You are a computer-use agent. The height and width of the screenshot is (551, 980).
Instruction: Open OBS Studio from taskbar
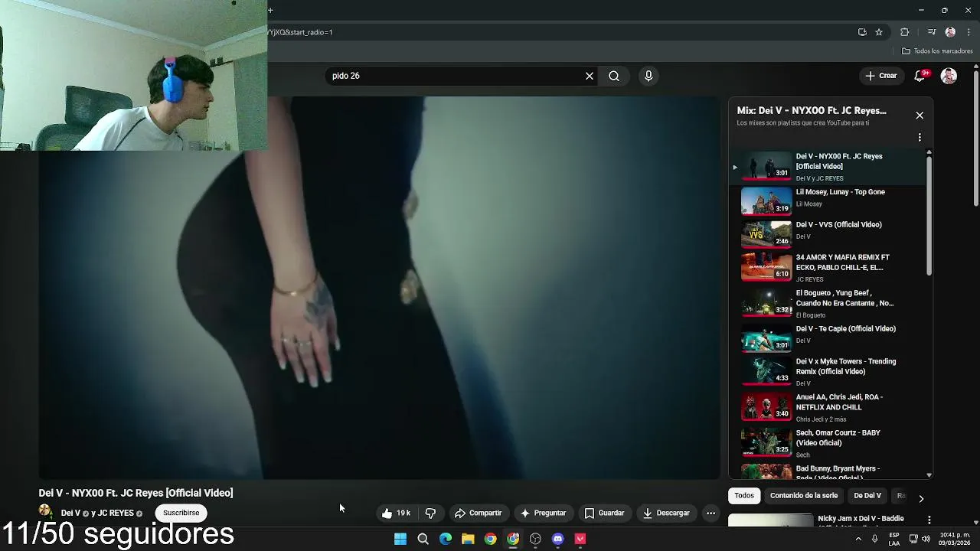pyautogui.click(x=535, y=539)
